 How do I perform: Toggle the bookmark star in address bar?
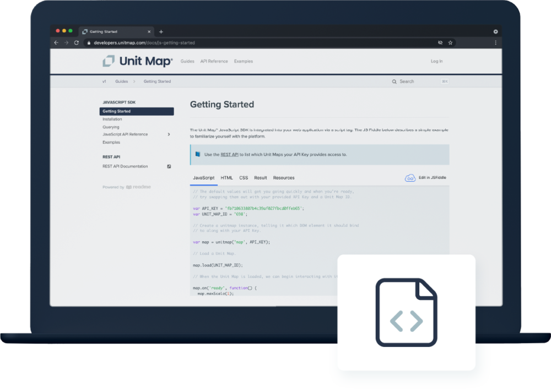pyautogui.click(x=450, y=42)
